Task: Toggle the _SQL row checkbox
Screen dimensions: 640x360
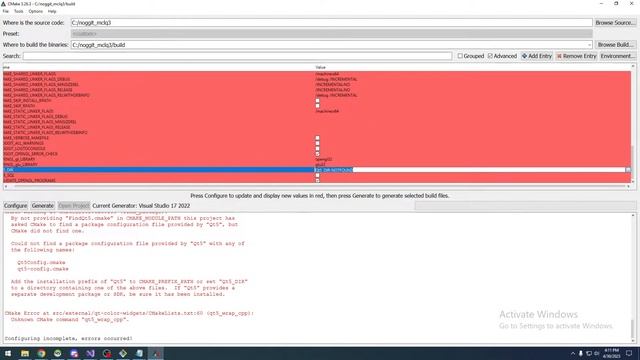Action: (x=318, y=175)
